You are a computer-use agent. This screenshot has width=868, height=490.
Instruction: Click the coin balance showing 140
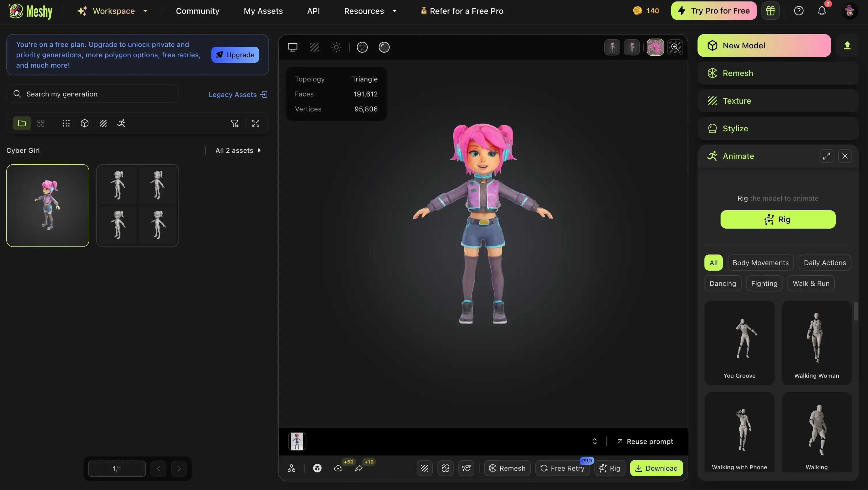[646, 10]
